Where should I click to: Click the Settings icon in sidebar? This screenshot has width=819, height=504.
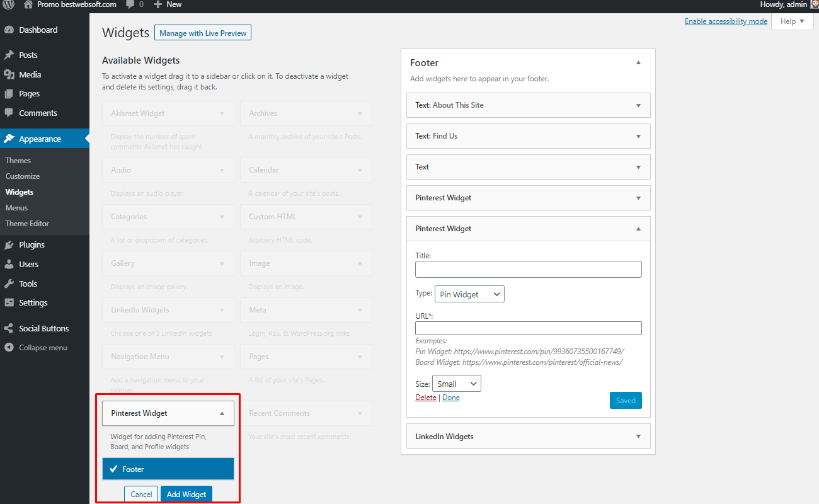tap(9, 303)
